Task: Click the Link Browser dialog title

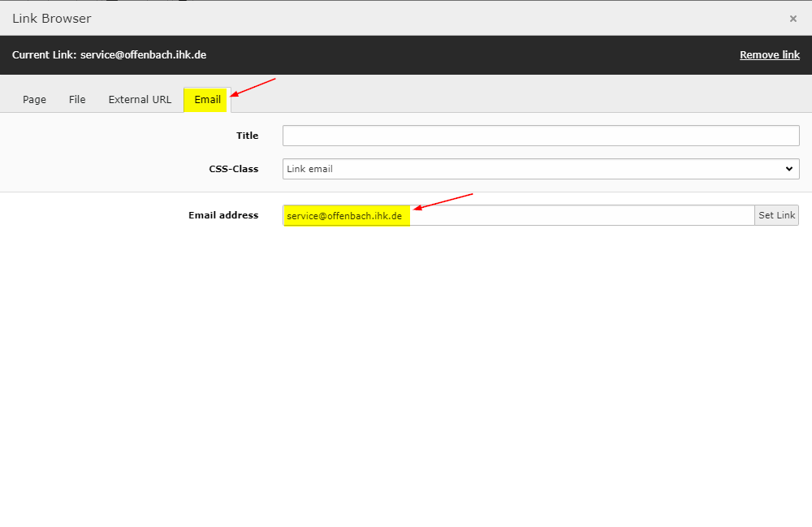Action: [x=52, y=19]
